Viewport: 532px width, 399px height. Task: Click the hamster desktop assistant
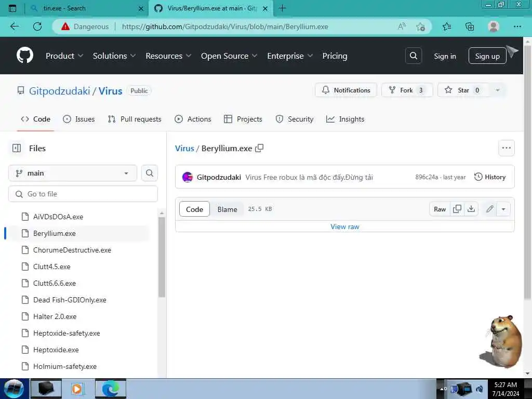(501, 342)
